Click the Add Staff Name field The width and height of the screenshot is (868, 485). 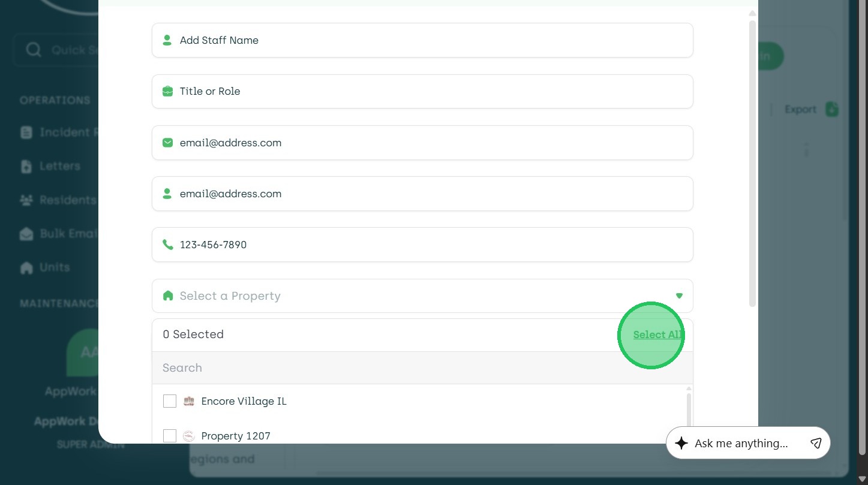pos(422,40)
